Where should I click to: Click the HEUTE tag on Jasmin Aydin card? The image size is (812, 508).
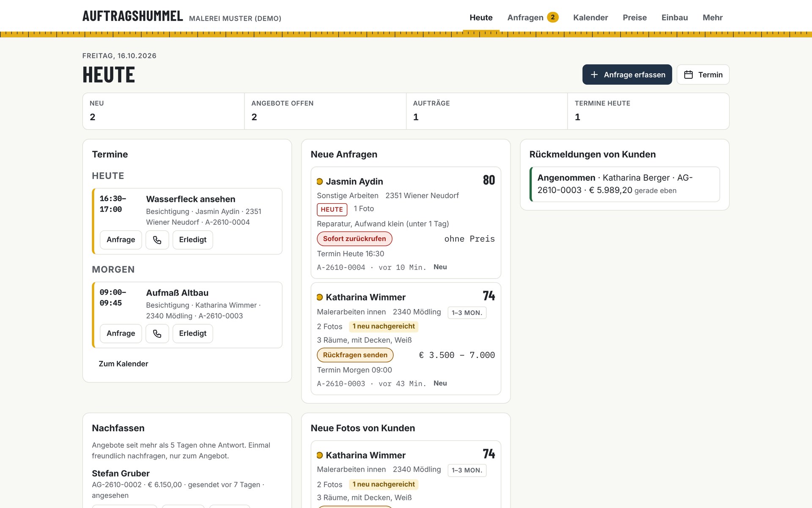pyautogui.click(x=332, y=210)
